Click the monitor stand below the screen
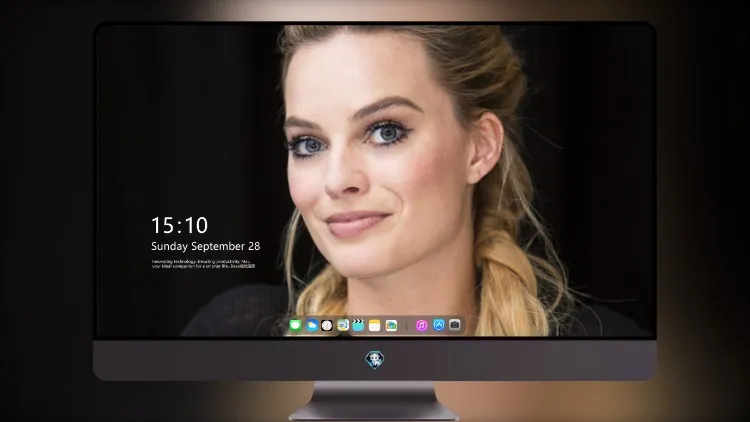This screenshot has width=750, height=422. point(374,401)
